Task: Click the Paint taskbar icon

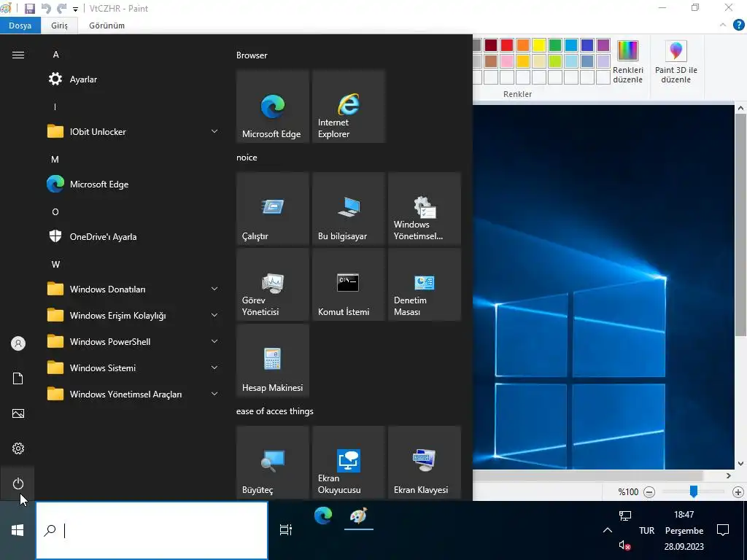Action: (x=358, y=516)
